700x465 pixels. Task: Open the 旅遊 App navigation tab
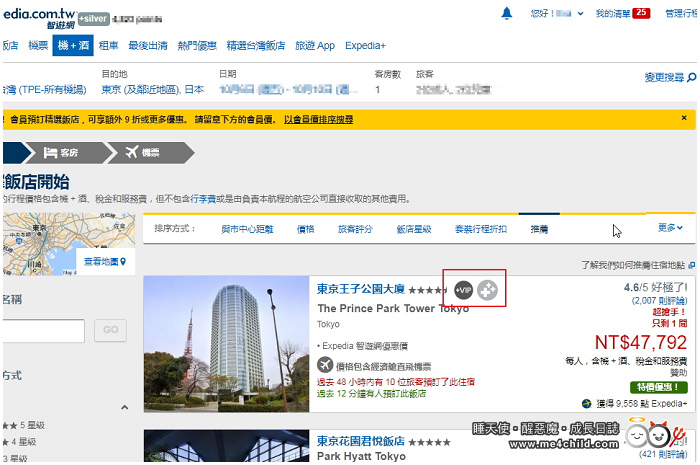pyautogui.click(x=315, y=46)
